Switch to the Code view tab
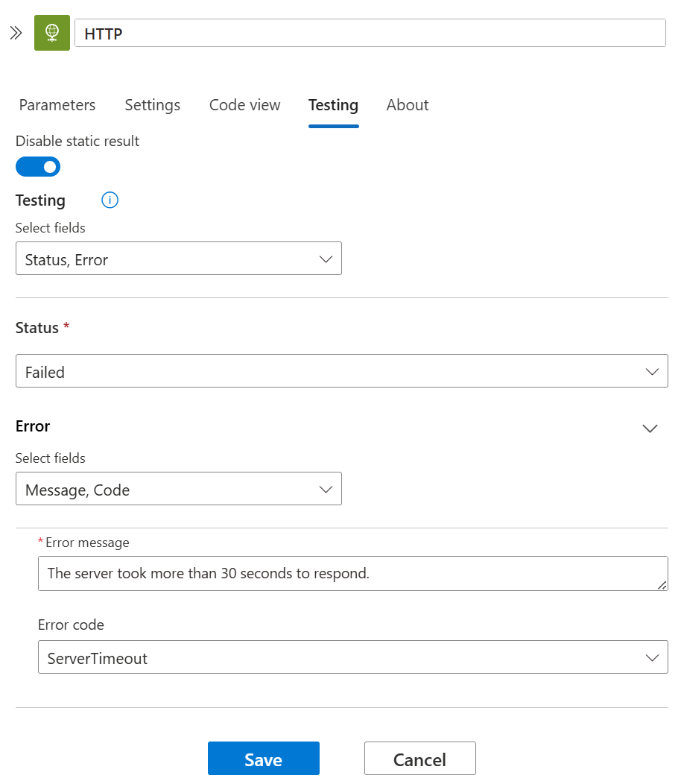This screenshot has width=678, height=784. coord(244,105)
